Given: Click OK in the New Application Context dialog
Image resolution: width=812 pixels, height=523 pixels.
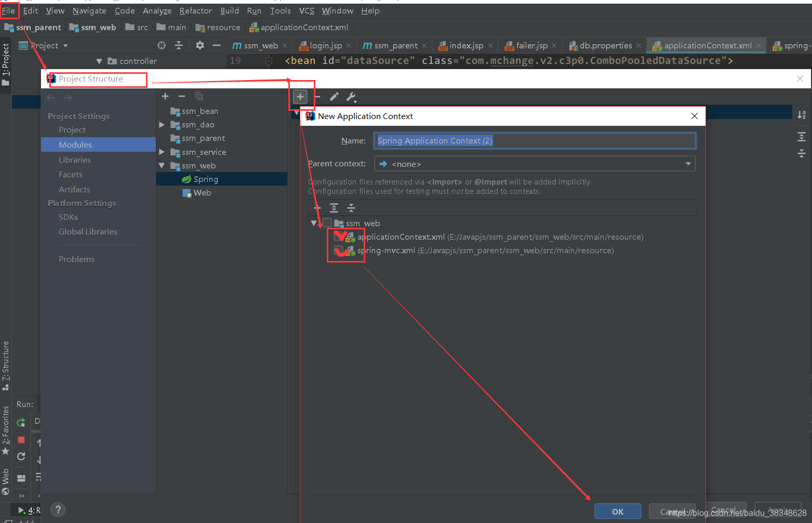Looking at the screenshot, I should point(618,511).
